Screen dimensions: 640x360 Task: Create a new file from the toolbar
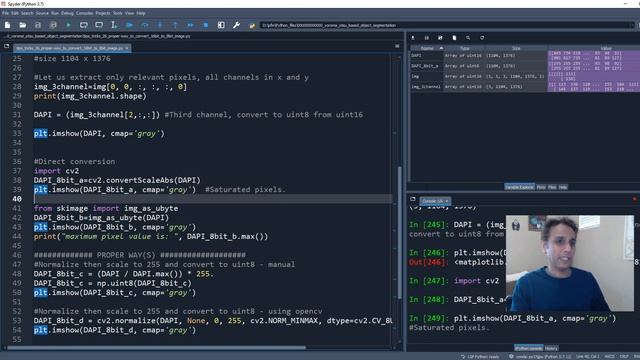coord(7,25)
